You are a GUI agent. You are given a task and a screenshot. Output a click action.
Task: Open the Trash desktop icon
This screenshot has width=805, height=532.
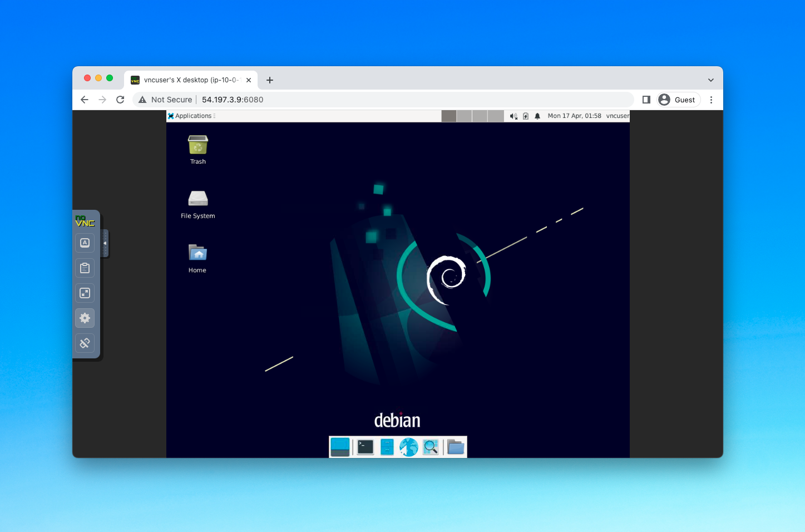(198, 150)
